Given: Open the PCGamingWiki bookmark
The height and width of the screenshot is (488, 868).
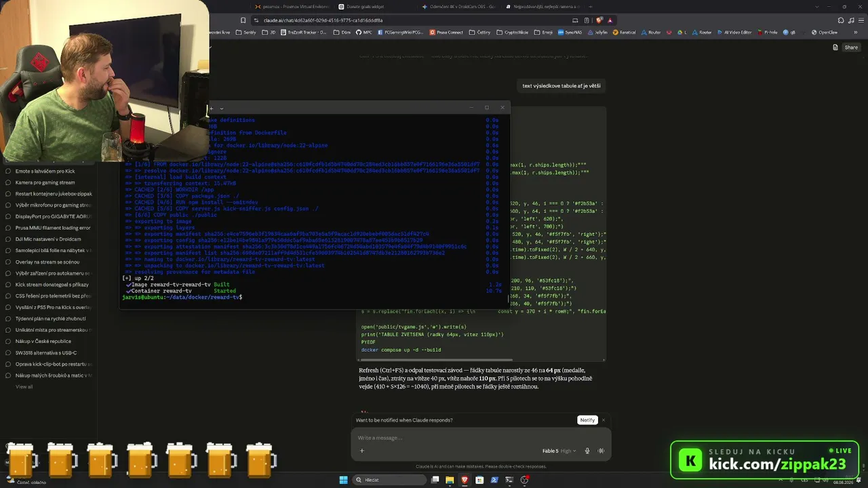Looking at the screenshot, I should pyautogui.click(x=401, y=33).
